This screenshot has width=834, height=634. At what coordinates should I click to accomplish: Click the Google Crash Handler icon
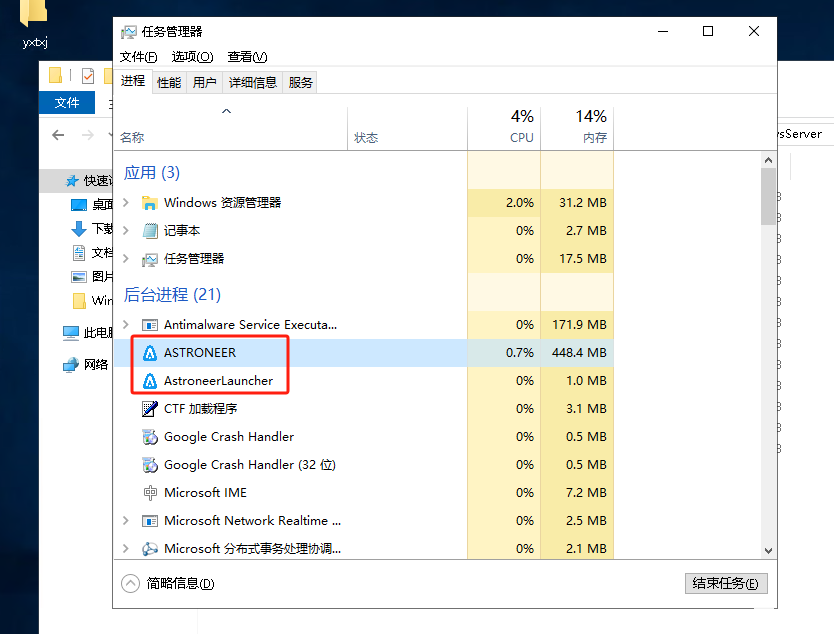(150, 437)
